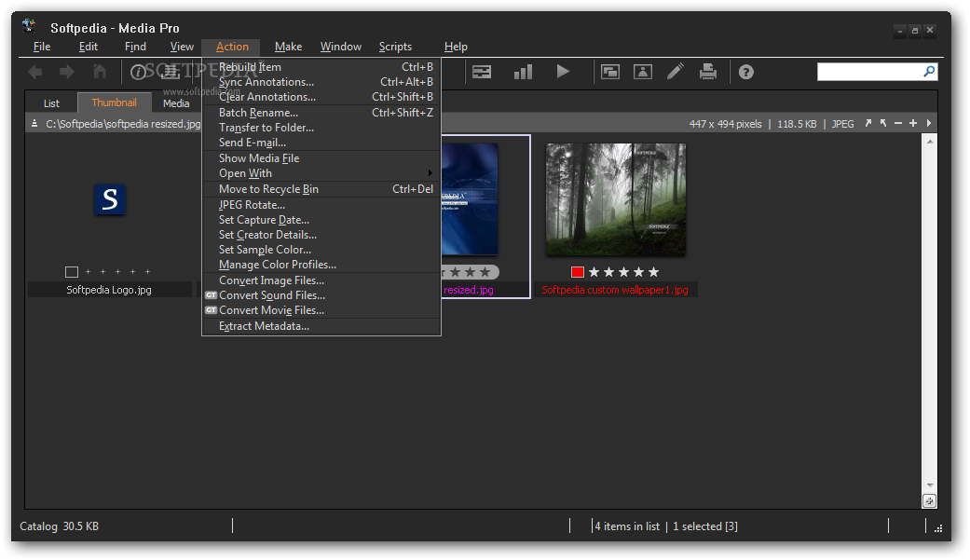Set last rating dot for Softpedia Logo.jpg

tap(147, 272)
